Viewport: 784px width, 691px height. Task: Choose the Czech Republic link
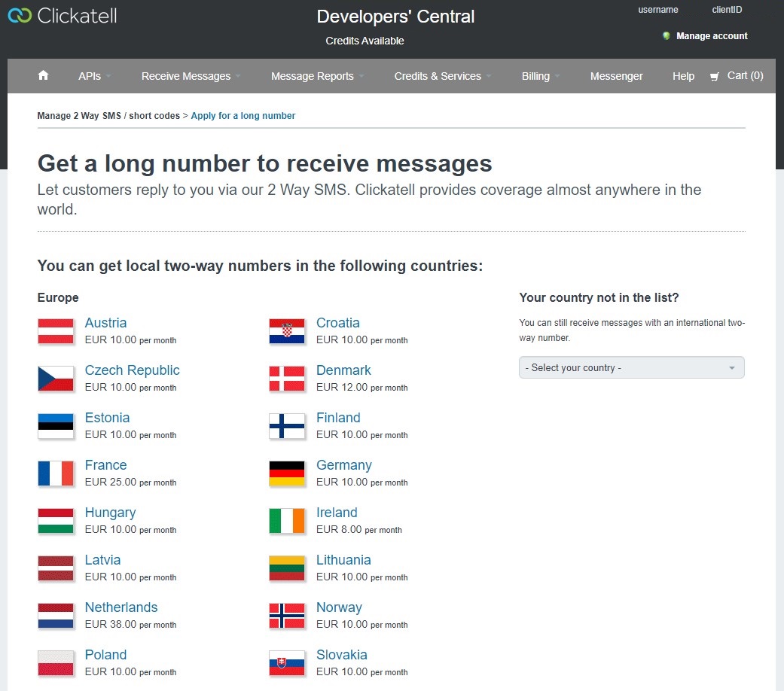coord(132,370)
